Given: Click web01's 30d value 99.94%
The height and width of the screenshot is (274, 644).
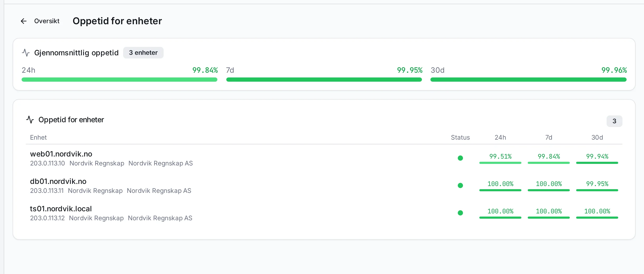Looking at the screenshot, I should click(597, 156).
